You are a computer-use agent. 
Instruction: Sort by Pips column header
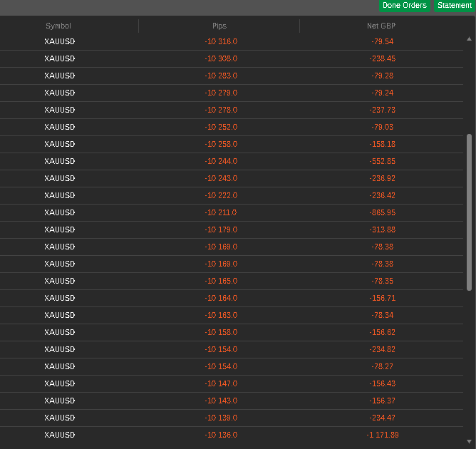(x=219, y=26)
